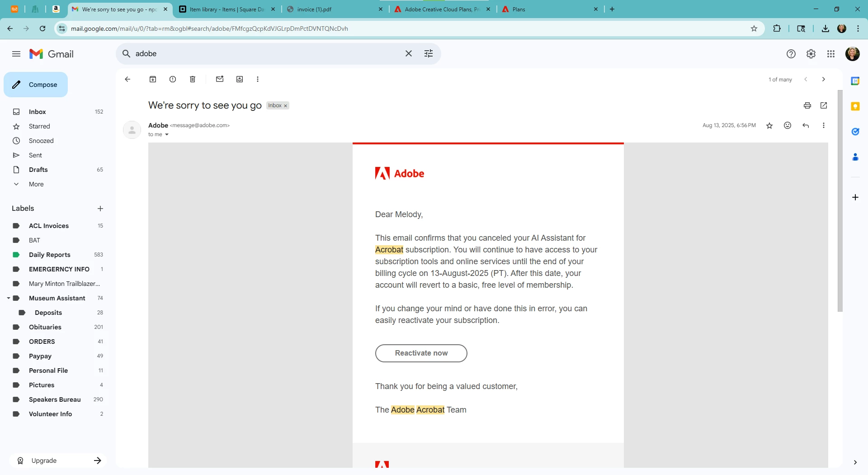
Task: Create new label plus icon
Action: [100, 209]
